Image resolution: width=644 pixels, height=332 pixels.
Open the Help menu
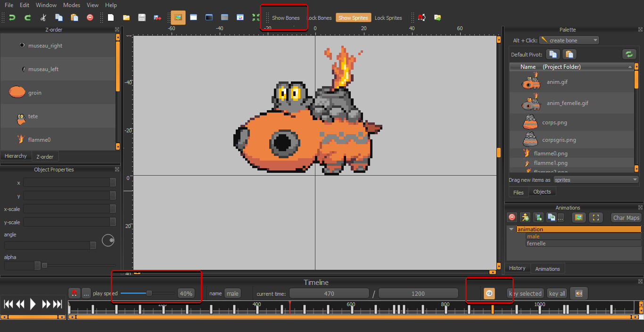111,5
